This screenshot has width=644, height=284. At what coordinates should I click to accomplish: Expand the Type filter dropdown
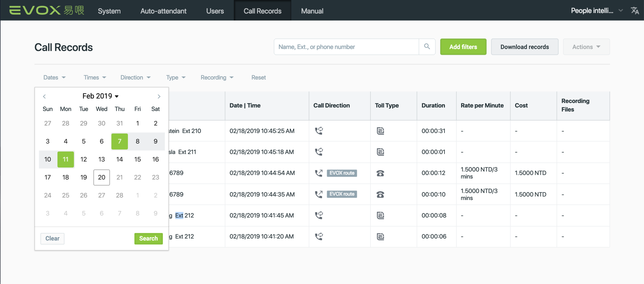tap(176, 77)
